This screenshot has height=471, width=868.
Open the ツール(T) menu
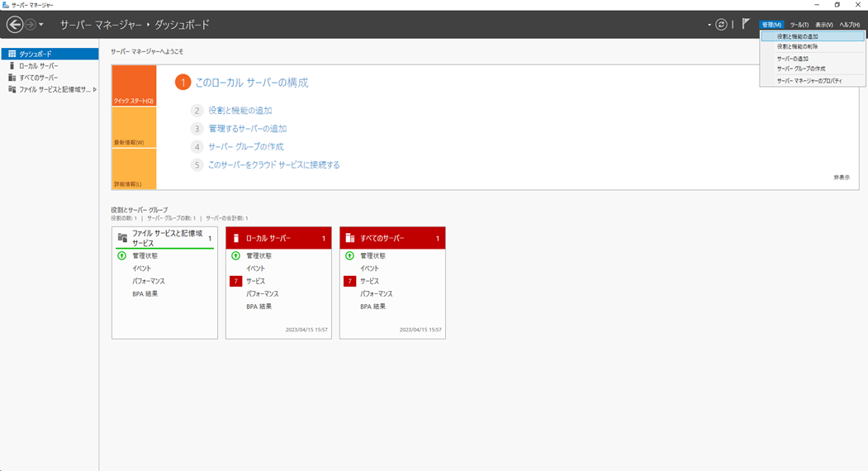tap(799, 25)
